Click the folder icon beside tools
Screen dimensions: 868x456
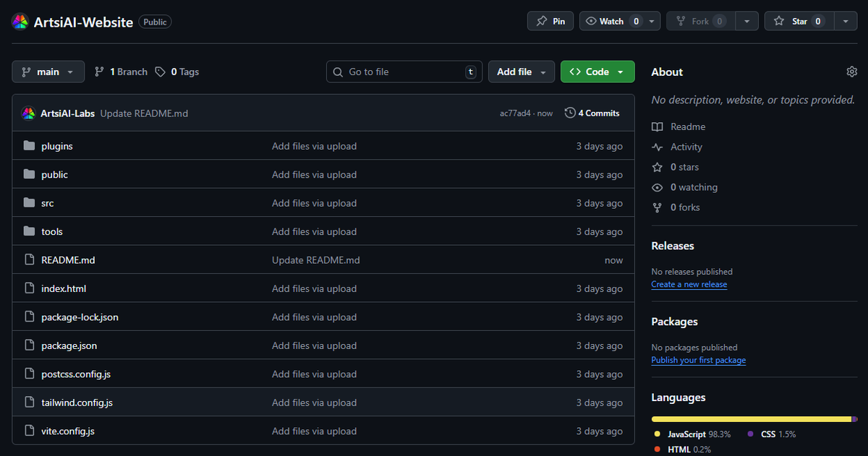[x=29, y=231]
